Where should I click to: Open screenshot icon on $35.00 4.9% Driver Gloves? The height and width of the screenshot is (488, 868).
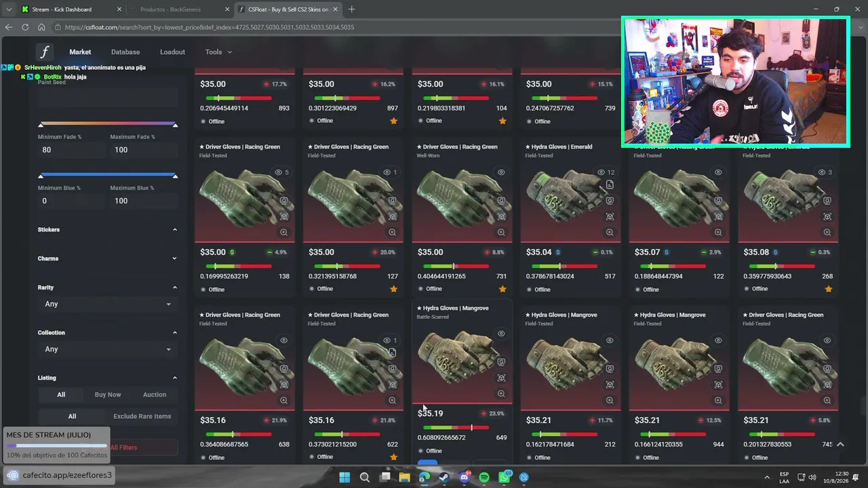click(x=284, y=201)
